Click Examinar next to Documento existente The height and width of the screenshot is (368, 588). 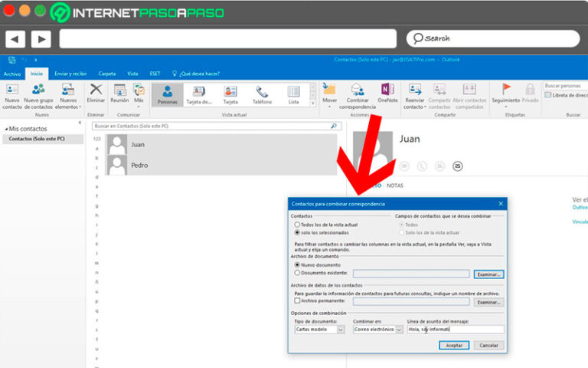pyautogui.click(x=488, y=274)
